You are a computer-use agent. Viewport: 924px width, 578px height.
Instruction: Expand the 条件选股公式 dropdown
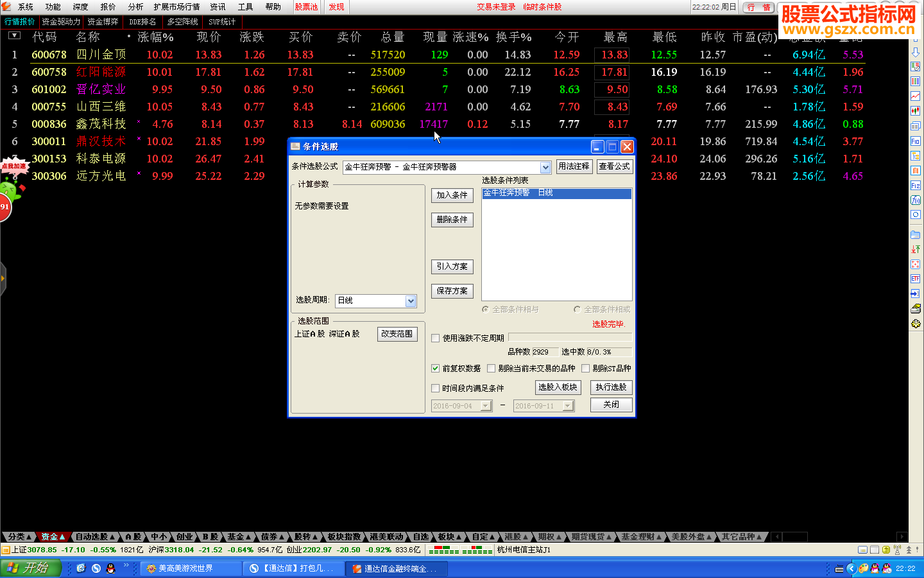tap(545, 167)
